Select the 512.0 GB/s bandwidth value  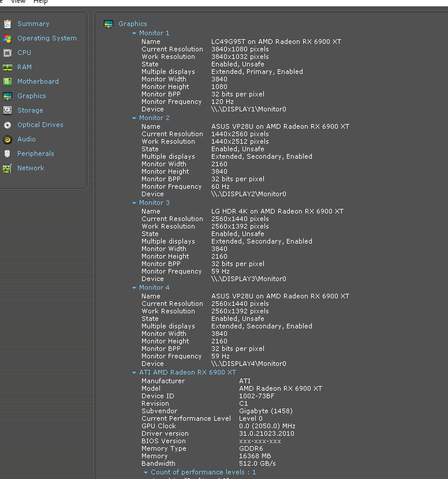click(257, 463)
